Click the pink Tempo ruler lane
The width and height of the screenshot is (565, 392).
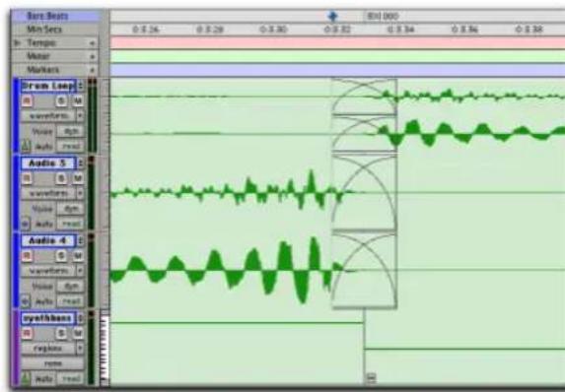click(x=337, y=42)
